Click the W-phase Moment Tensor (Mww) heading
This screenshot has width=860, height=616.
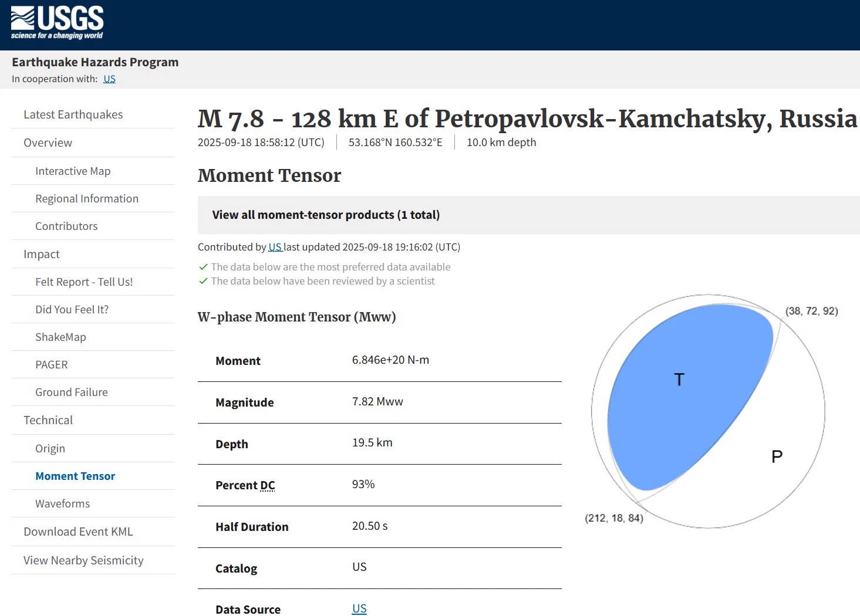pyautogui.click(x=296, y=317)
